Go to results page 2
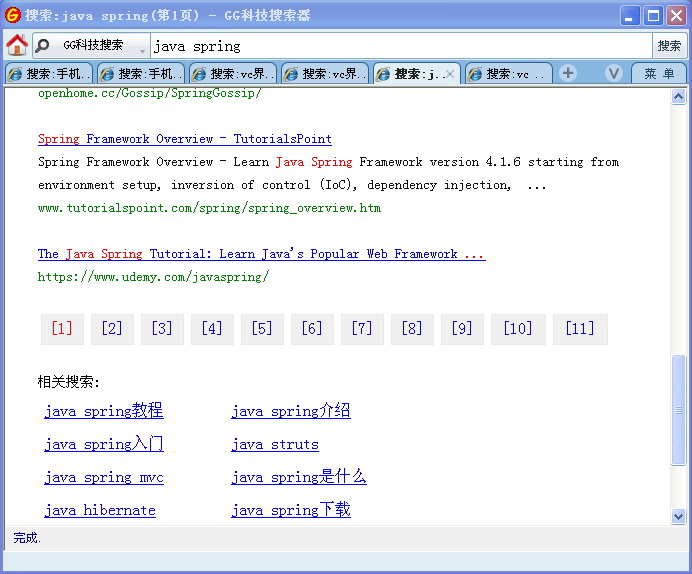This screenshot has height=574, width=692. pyautogui.click(x=112, y=329)
